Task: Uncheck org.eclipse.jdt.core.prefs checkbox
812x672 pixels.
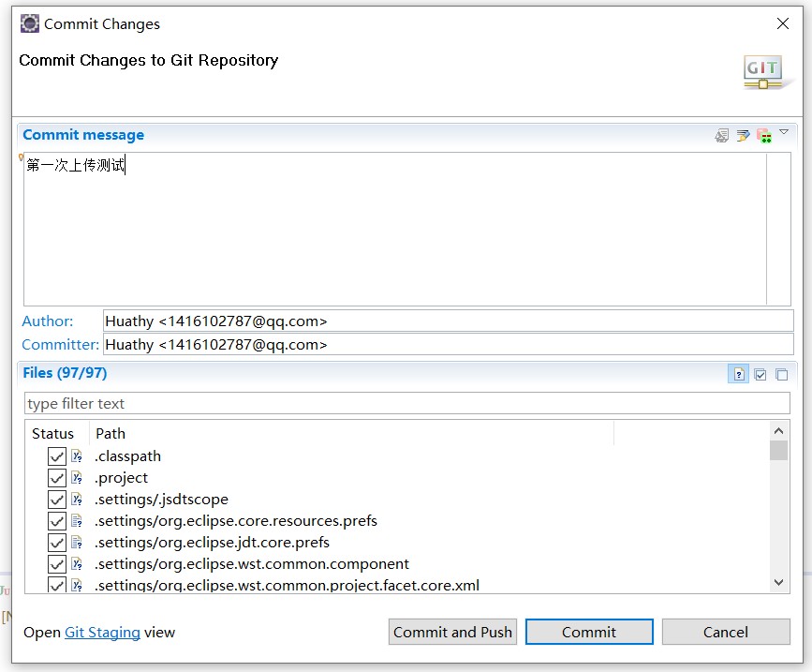Action: pyautogui.click(x=57, y=543)
